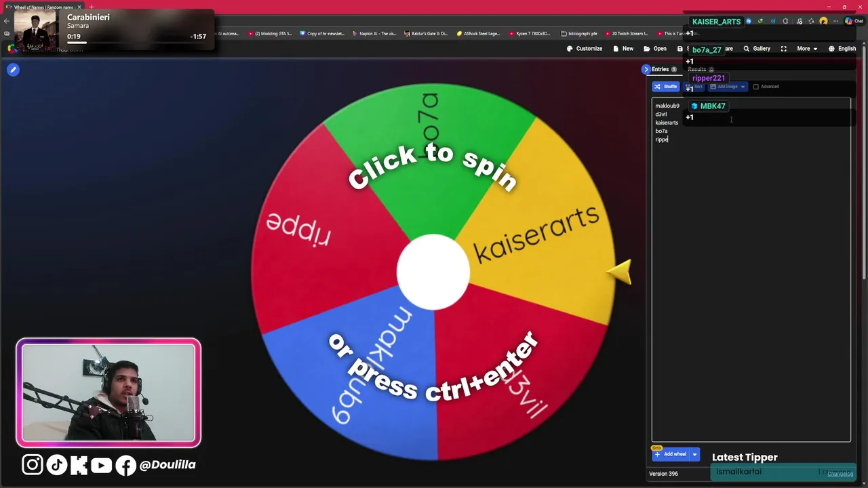This screenshot has height=488, width=868.
Task: Open the Ryzen 7 7800x3D bookmark
Action: (530, 33)
